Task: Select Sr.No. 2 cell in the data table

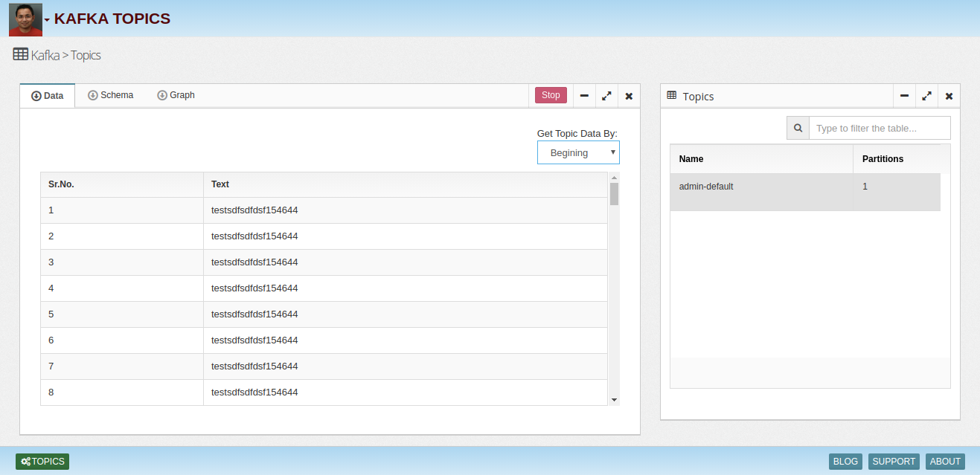Action: 122,236
